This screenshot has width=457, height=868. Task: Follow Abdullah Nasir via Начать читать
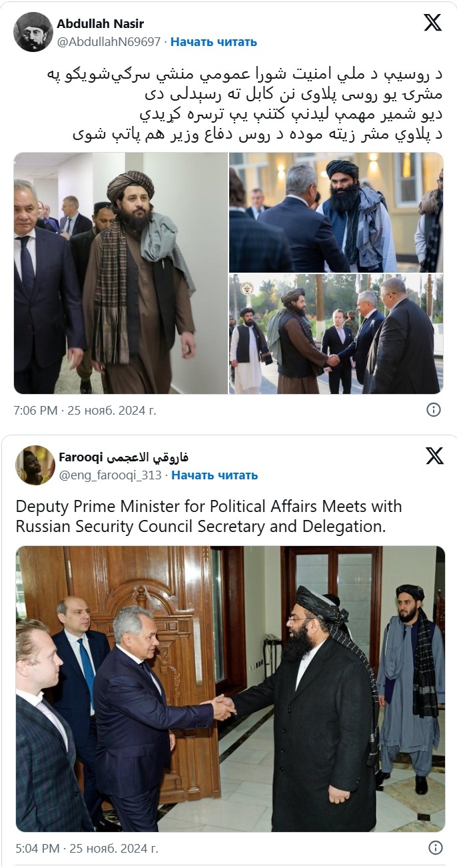[x=213, y=41]
